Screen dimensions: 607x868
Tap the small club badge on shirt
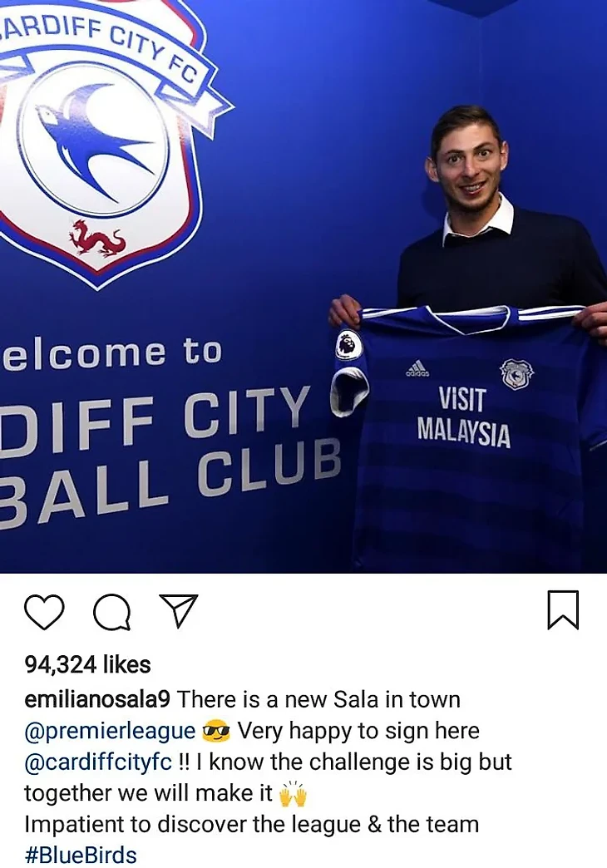click(516, 375)
